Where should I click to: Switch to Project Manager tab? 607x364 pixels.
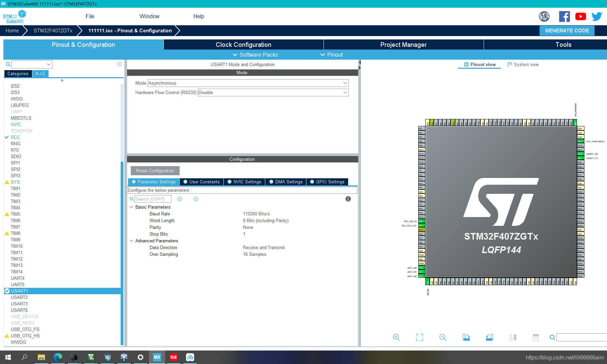point(403,44)
